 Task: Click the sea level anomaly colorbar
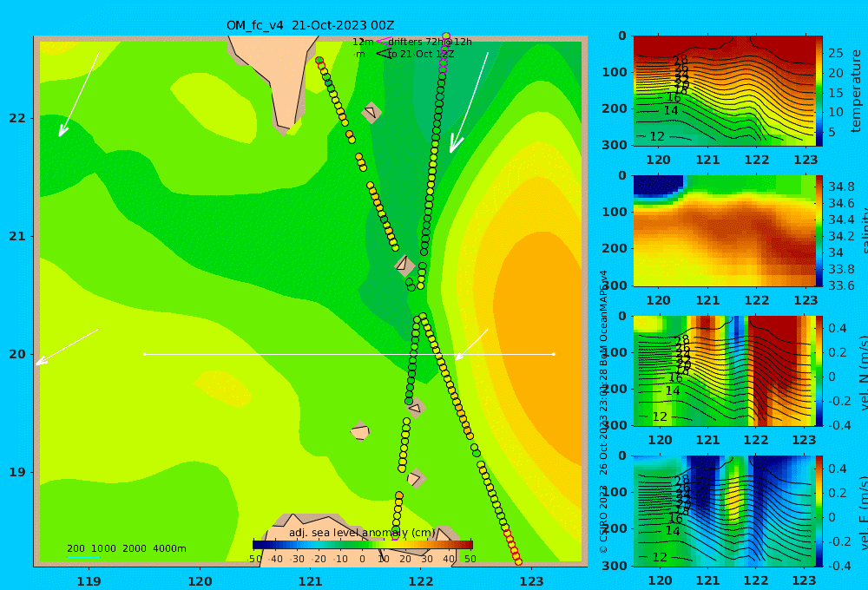click(x=363, y=545)
